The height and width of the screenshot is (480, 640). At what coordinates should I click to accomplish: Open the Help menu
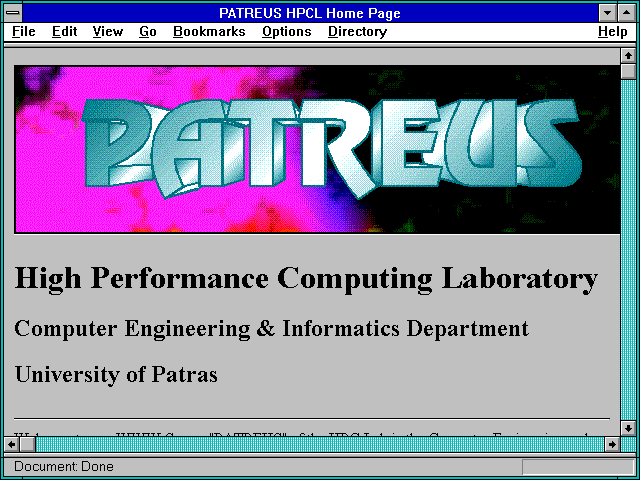(613, 32)
